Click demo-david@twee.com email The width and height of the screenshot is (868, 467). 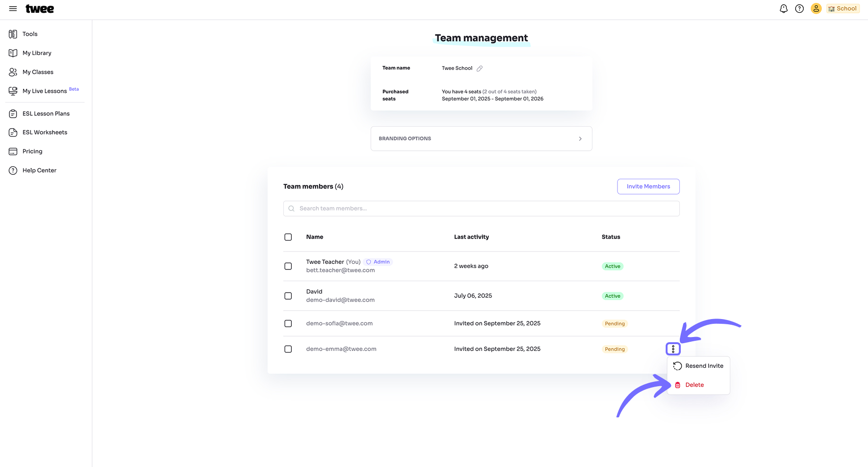(x=340, y=300)
